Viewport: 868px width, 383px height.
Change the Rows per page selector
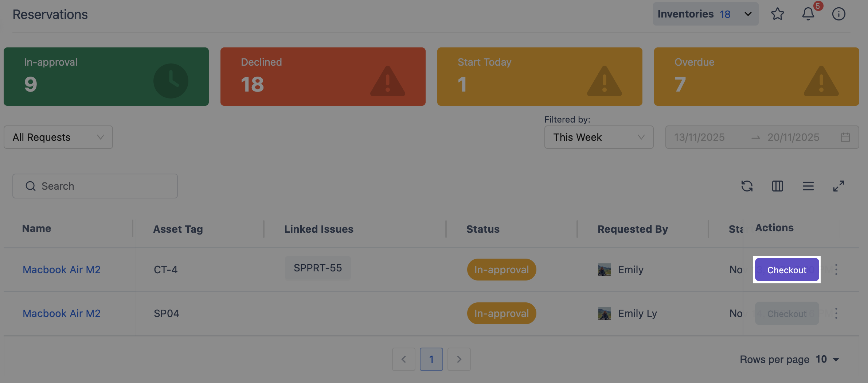[827, 359]
